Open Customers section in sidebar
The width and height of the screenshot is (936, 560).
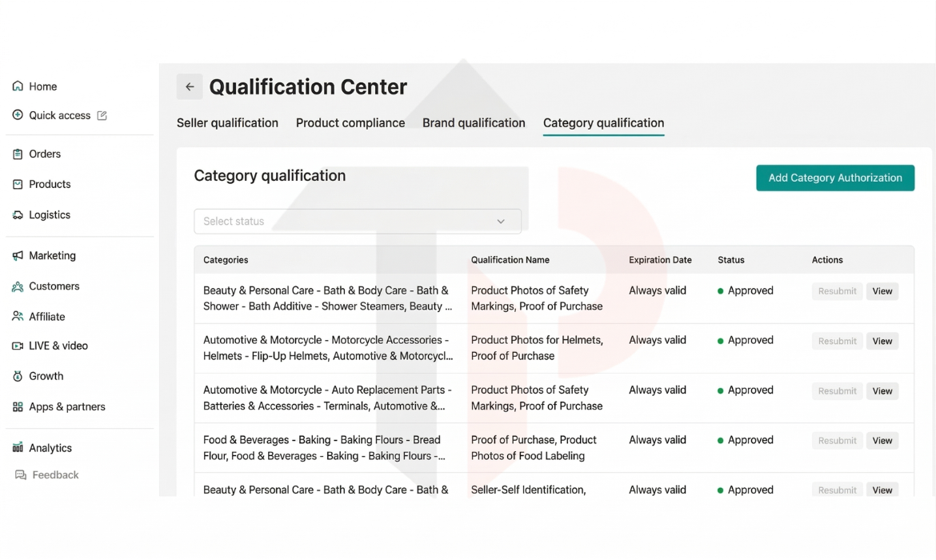(x=54, y=286)
